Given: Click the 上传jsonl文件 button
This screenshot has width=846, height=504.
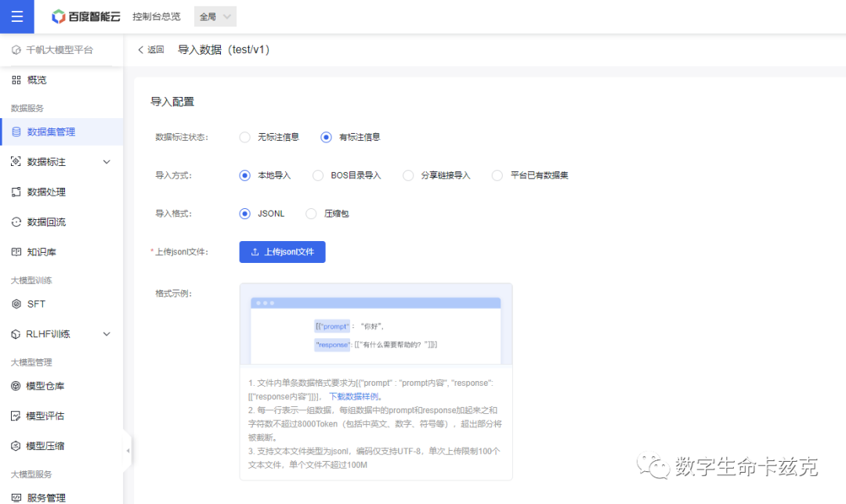Looking at the screenshot, I should click(282, 252).
